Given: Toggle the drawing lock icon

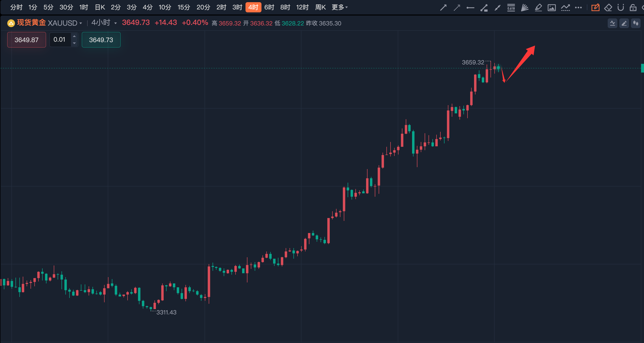Looking at the screenshot, I should (x=633, y=8).
